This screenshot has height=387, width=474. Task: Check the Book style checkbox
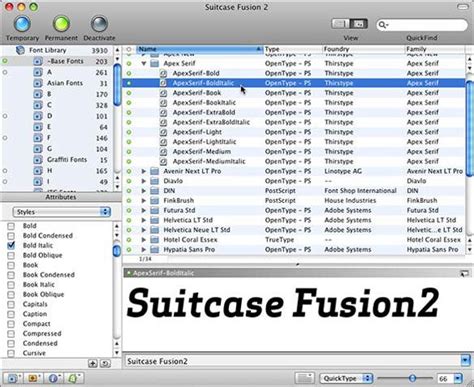11,265
